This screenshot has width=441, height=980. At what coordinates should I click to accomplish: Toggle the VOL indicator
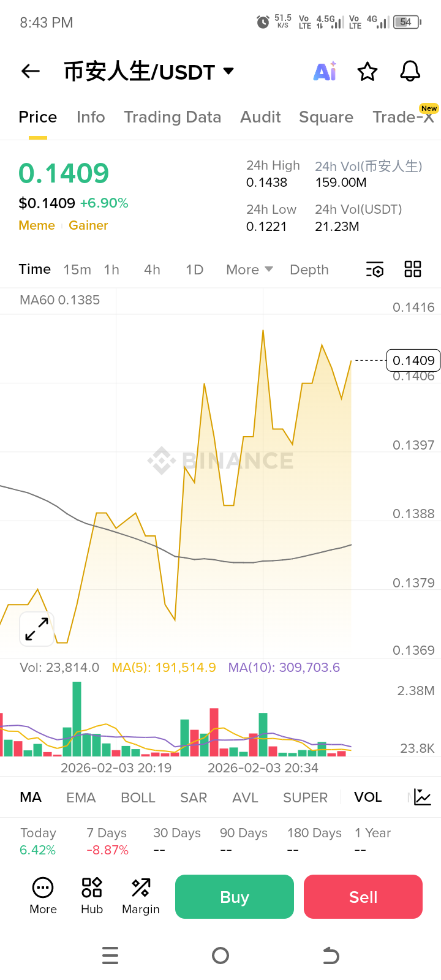tap(367, 797)
